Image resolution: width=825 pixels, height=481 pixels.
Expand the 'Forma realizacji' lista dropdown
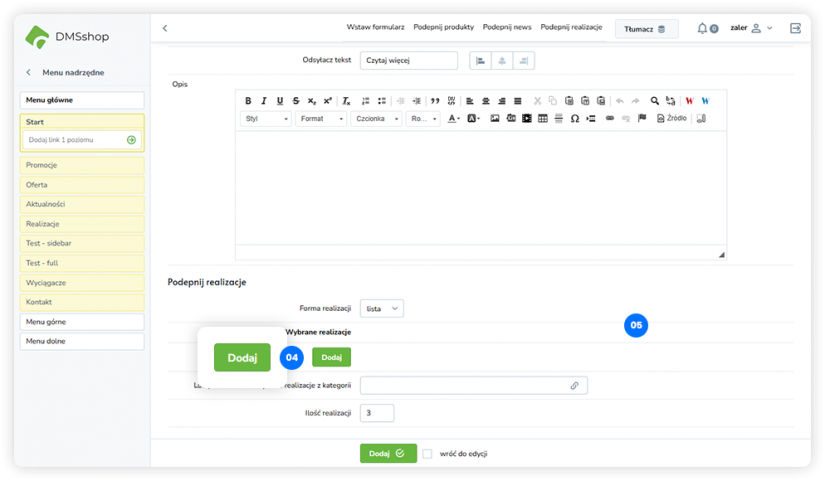point(382,309)
